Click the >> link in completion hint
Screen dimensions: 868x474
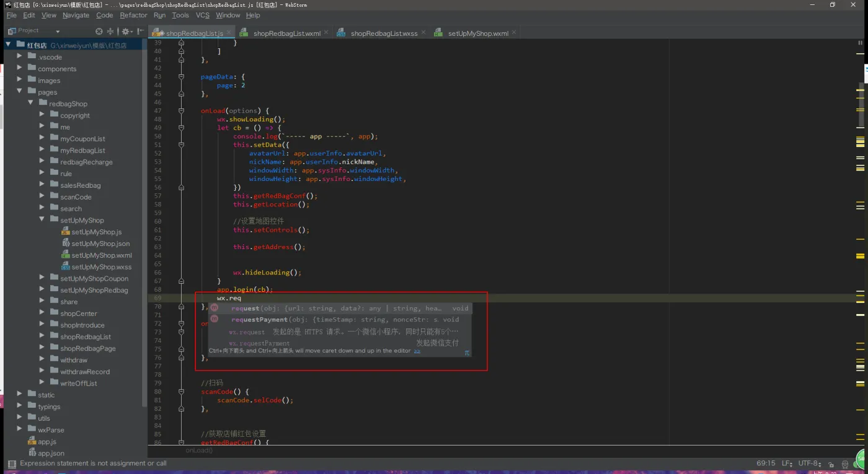click(417, 351)
